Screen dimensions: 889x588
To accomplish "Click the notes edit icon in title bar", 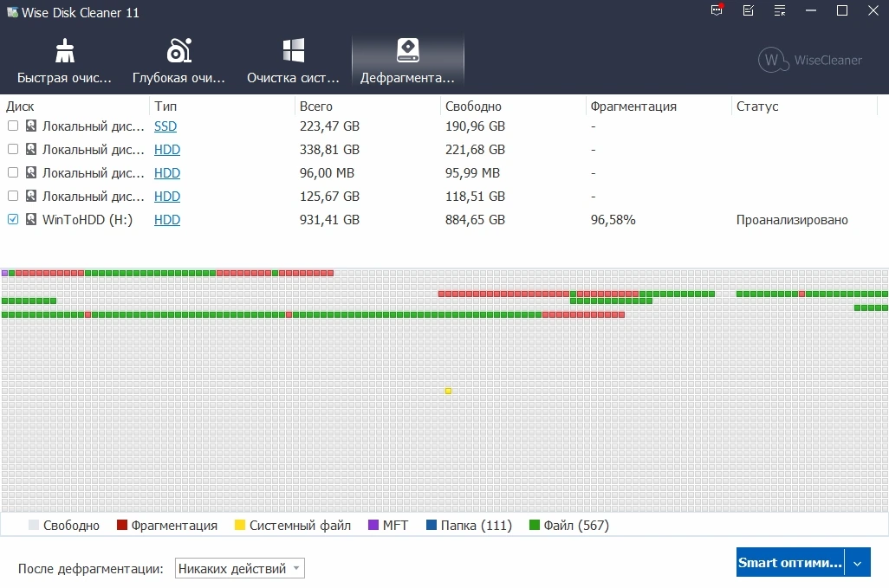I will 749,10.
